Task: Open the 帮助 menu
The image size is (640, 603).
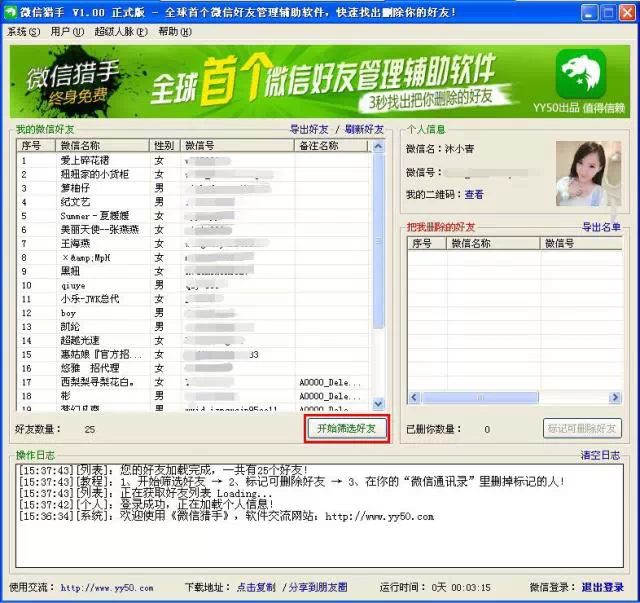Action: coord(172,32)
